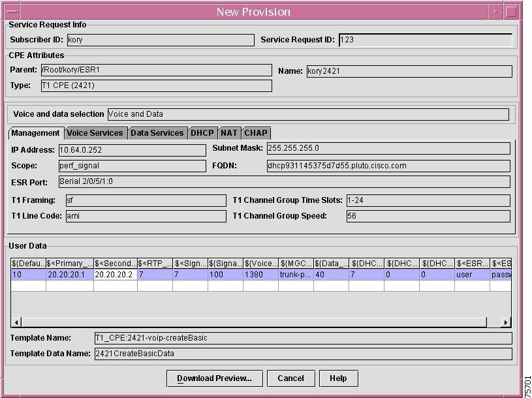Cancel the New Provision dialog
The width and height of the screenshot is (532, 398).
tap(290, 378)
